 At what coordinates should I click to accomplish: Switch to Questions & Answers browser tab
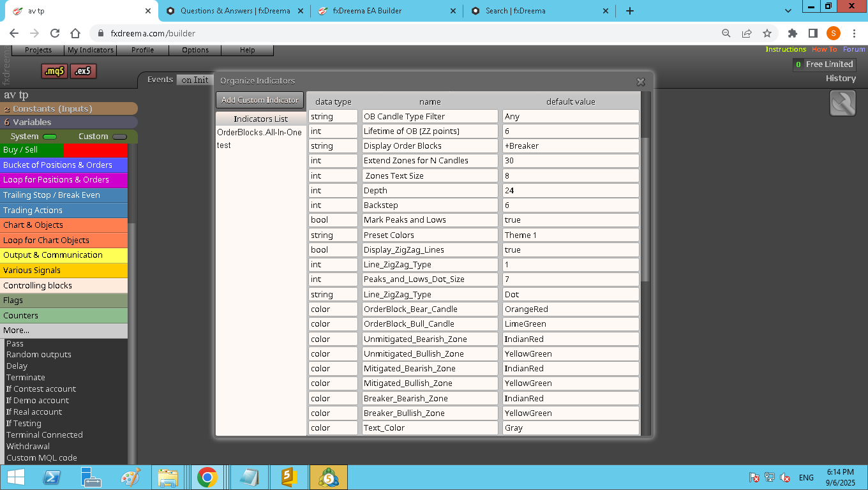coord(234,11)
